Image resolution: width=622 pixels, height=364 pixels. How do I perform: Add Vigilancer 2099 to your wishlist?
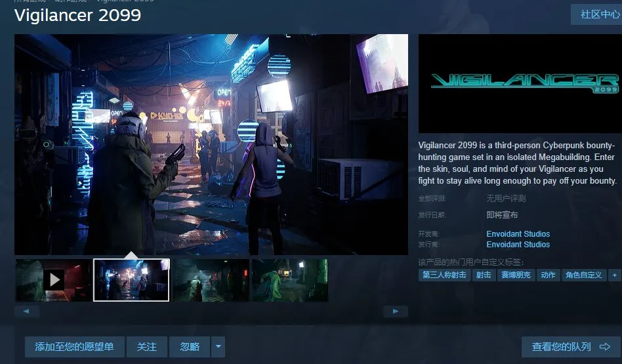(x=75, y=347)
